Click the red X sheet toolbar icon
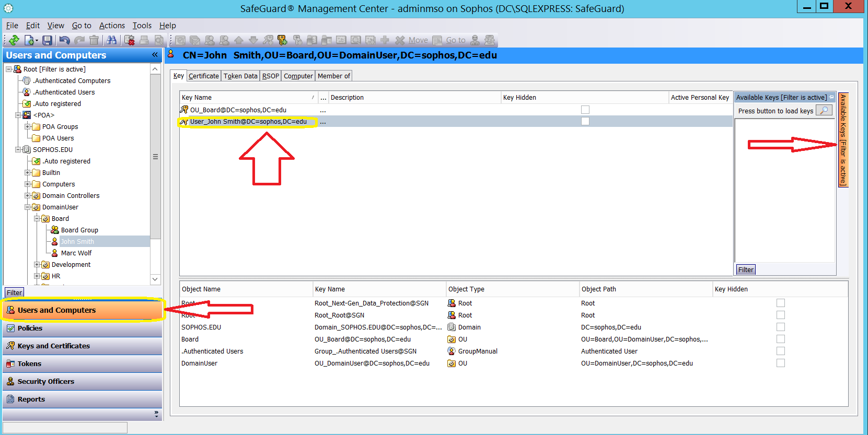 tap(130, 40)
